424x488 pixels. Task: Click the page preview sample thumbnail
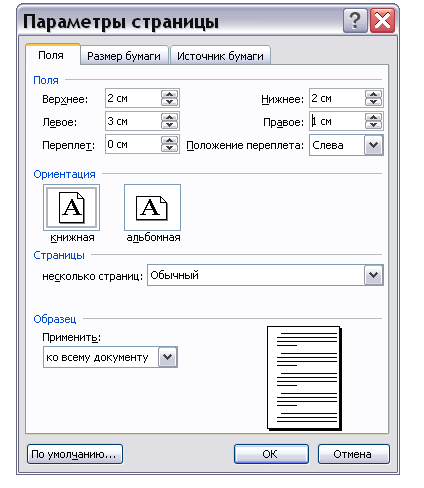click(x=304, y=378)
